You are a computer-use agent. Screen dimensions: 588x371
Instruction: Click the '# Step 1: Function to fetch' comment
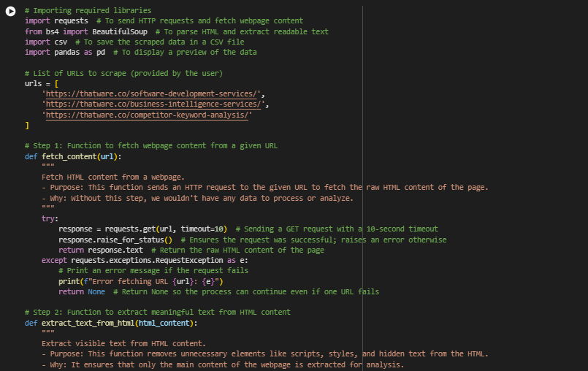pos(151,145)
